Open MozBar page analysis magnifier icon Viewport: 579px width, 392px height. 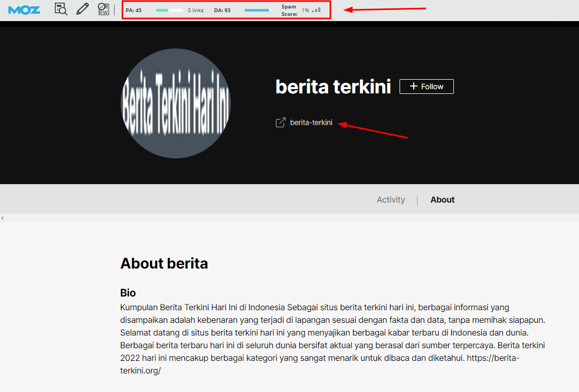pyautogui.click(x=61, y=9)
